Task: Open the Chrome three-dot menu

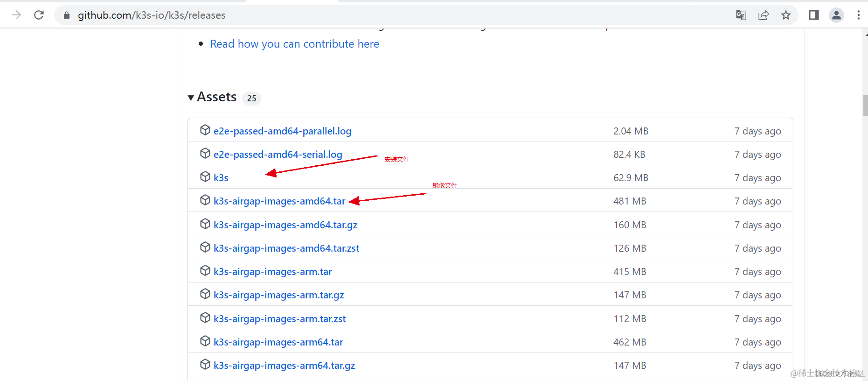Action: [x=858, y=15]
